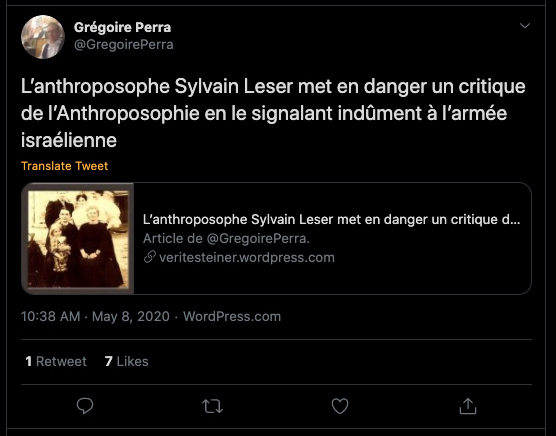Click the chain link icon in card
Image resolution: width=556 pixels, height=436 pixels.
coord(150,257)
